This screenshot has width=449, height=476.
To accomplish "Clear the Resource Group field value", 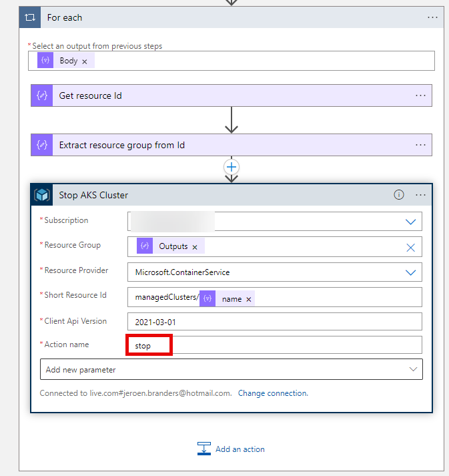I will pos(410,248).
